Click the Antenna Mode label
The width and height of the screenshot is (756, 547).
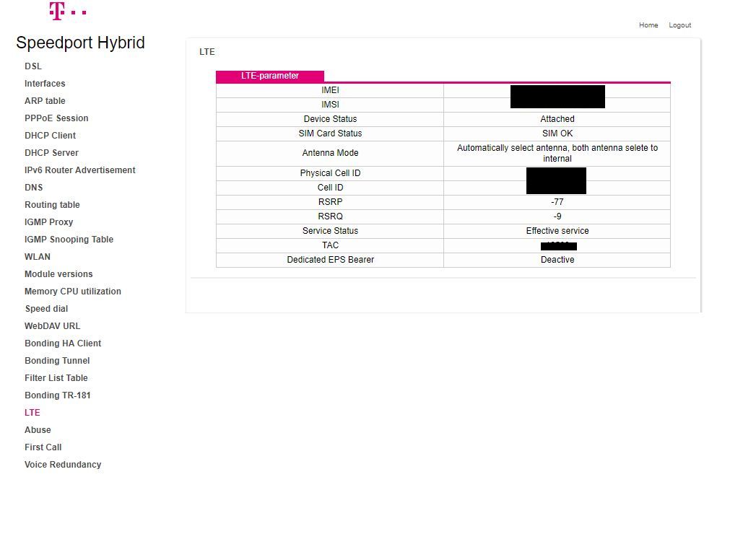[330, 153]
